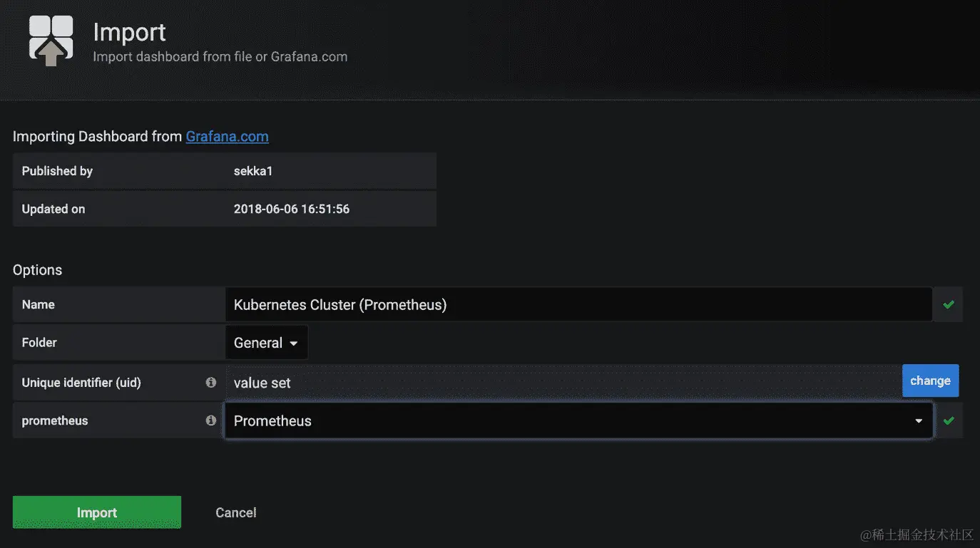The image size is (980, 548).
Task: Click the green checkmark next to Prometheus dropdown
Action: click(x=948, y=420)
